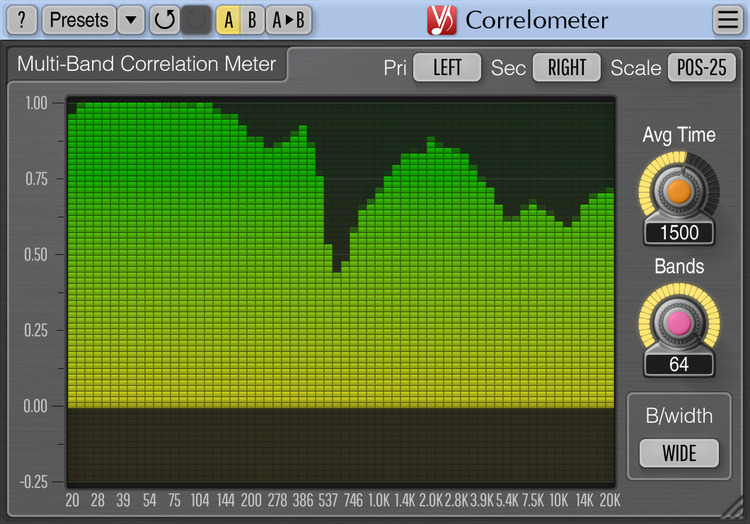Click the Pri label
Viewport: 750px width, 524px height.
tap(395, 68)
